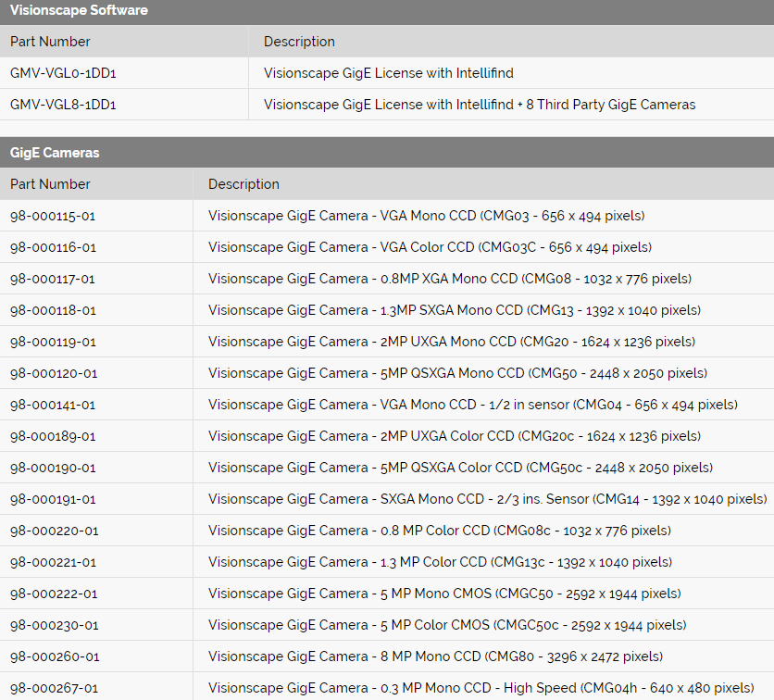The height and width of the screenshot is (700, 774).
Task: Click the 2MP UXGA Mono CCD CMG20 description
Action: tap(452, 342)
